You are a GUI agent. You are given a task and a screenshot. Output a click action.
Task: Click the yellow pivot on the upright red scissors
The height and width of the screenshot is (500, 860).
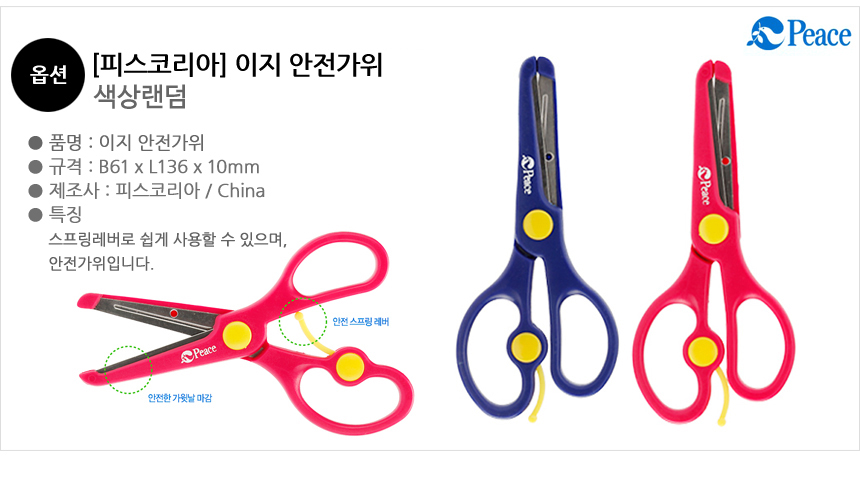click(714, 229)
